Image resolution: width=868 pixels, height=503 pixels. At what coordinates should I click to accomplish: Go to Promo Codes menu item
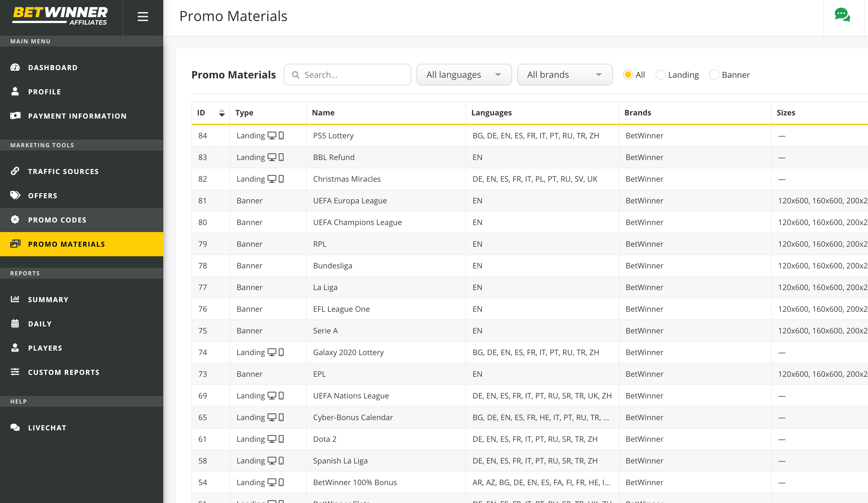coord(57,220)
